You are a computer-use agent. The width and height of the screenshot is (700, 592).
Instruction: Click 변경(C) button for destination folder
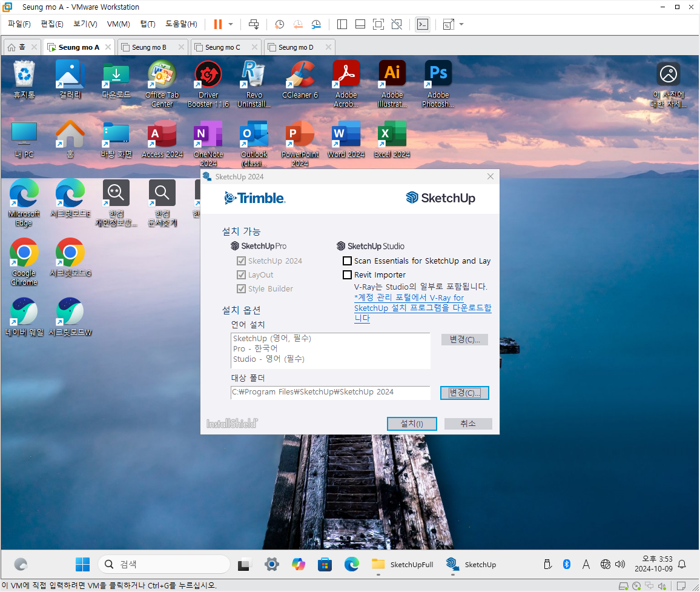click(464, 393)
